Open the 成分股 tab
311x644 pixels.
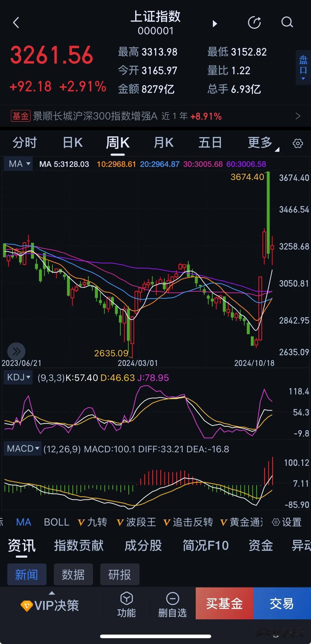143,545
